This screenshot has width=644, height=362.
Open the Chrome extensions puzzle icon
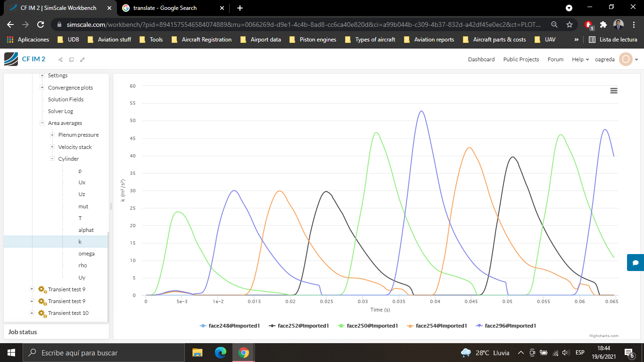click(603, 25)
